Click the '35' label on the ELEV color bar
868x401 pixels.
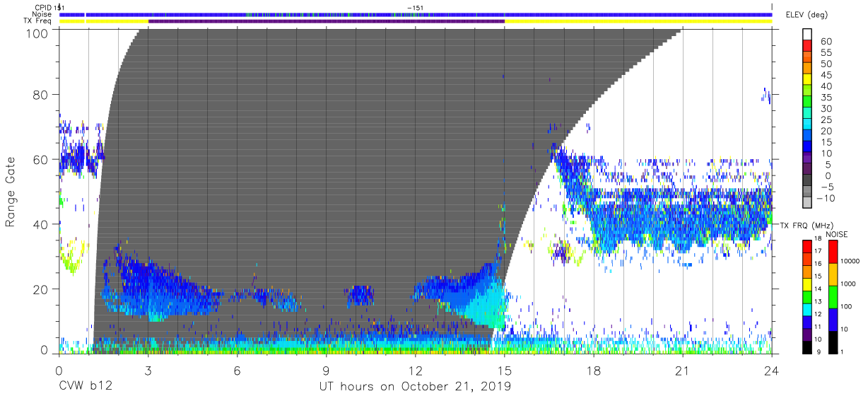[x=827, y=98]
